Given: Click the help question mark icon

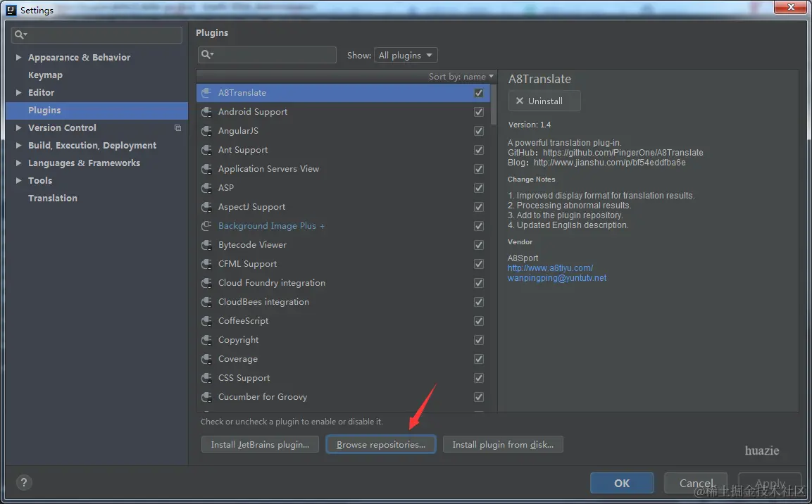Looking at the screenshot, I should coord(24,482).
